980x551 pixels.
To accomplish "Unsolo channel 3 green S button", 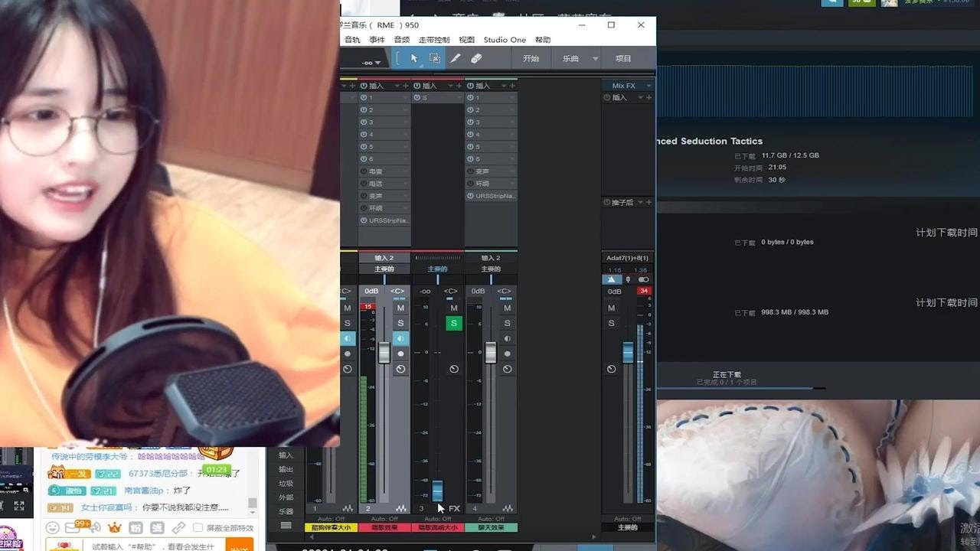I will click(x=453, y=323).
